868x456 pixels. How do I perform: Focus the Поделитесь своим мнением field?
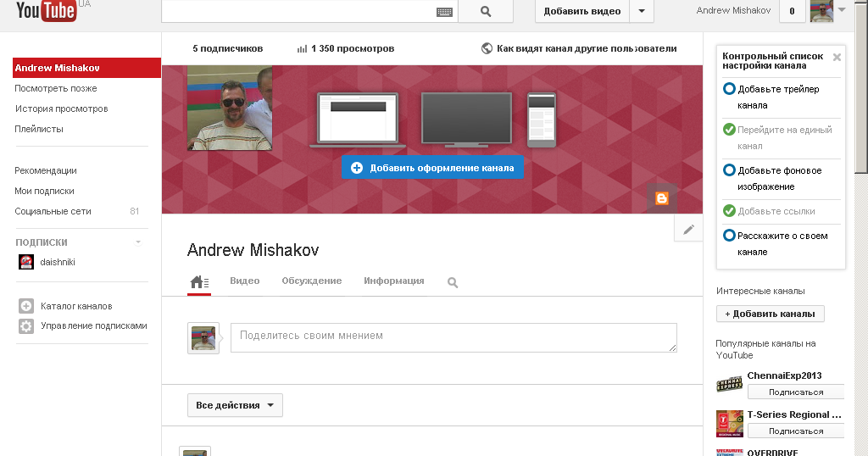pos(453,337)
